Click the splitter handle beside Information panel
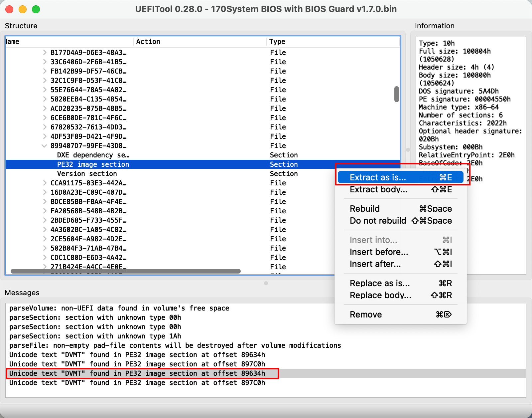This screenshot has width=532, height=418. 408,150
